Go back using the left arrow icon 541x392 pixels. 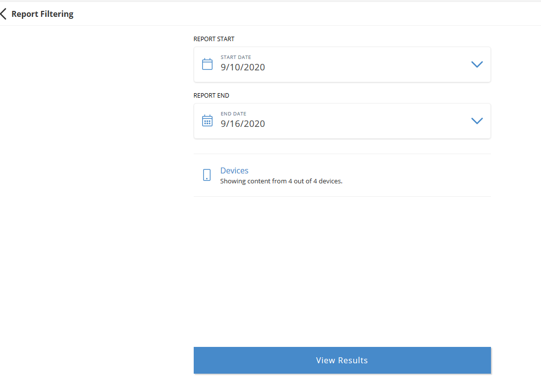(x=3, y=14)
